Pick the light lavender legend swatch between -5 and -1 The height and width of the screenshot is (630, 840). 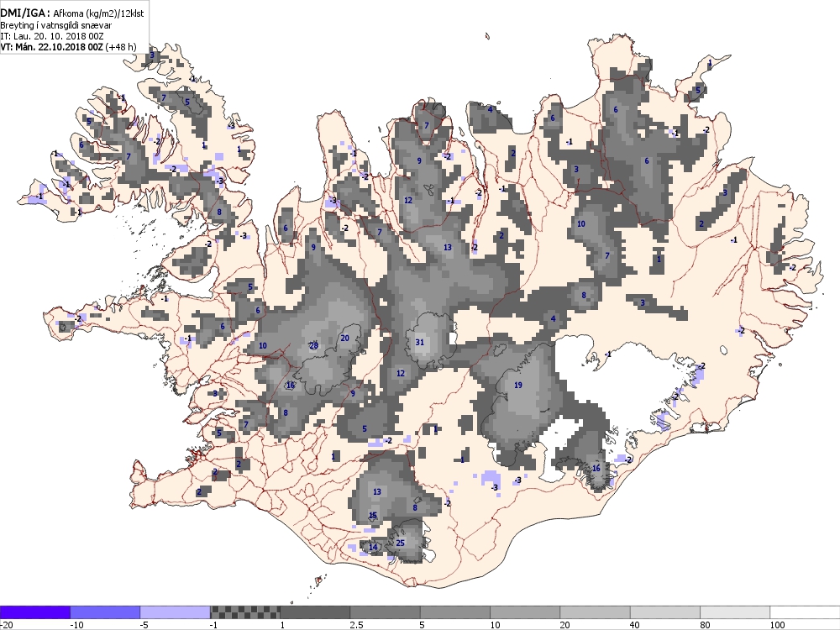176,612
